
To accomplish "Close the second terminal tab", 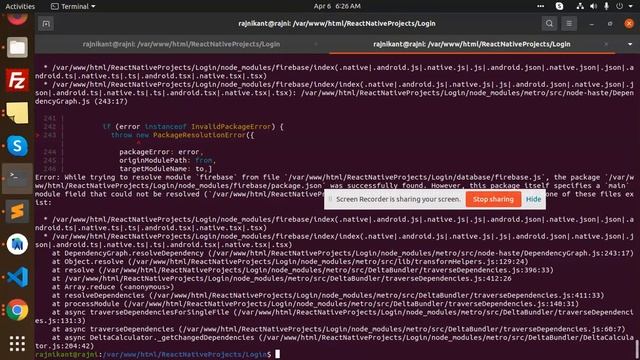I will tap(606, 44).
